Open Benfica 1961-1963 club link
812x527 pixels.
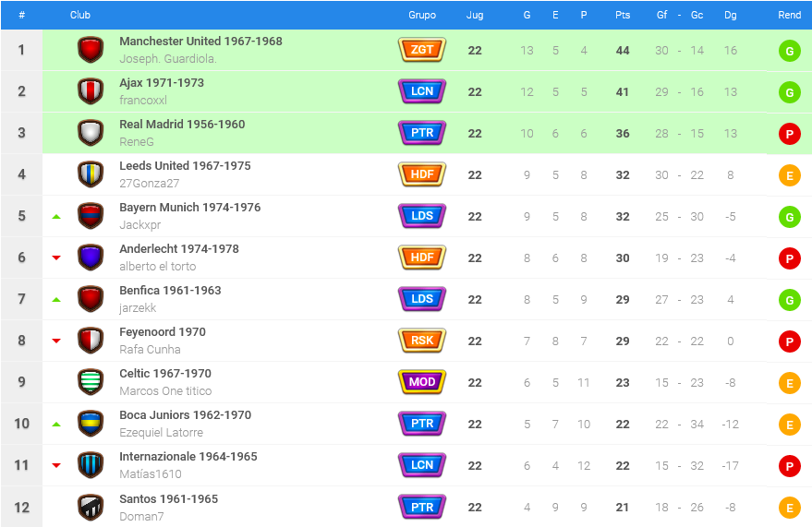coord(170,291)
